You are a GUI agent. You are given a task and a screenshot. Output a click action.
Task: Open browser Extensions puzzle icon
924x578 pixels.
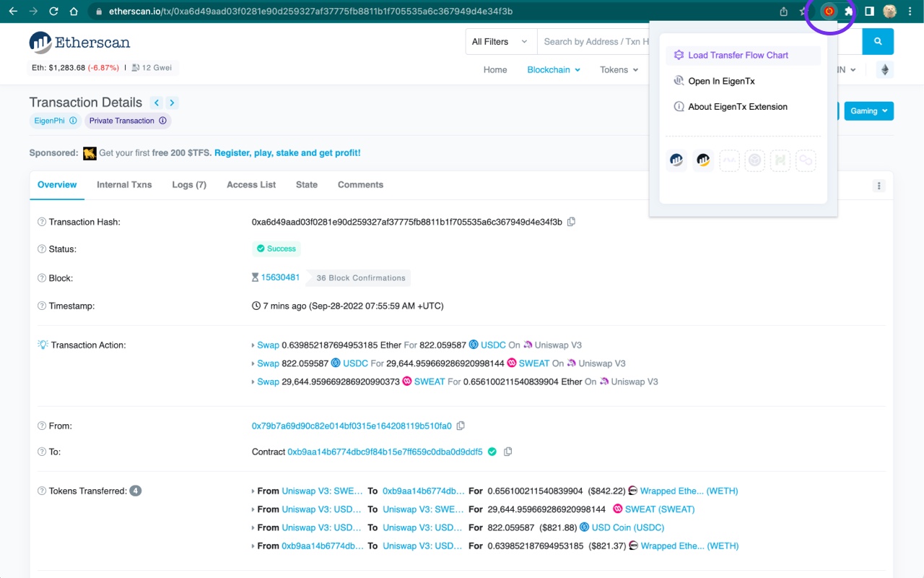pos(849,12)
